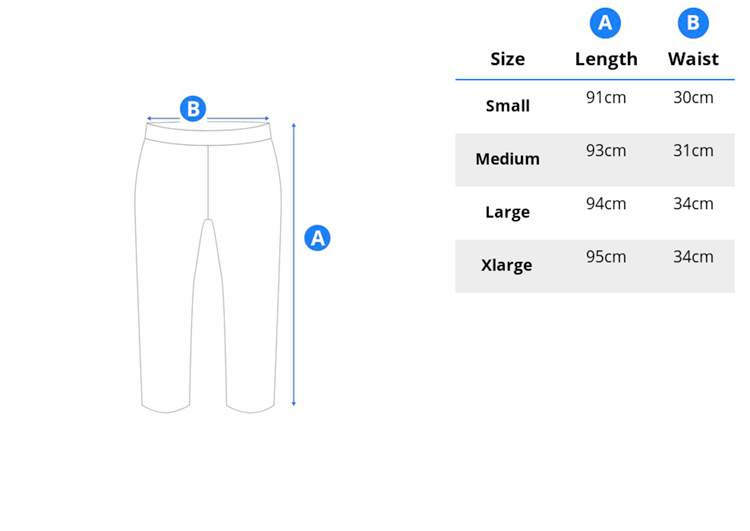
Task: Select the Large size row label
Action: point(507,212)
